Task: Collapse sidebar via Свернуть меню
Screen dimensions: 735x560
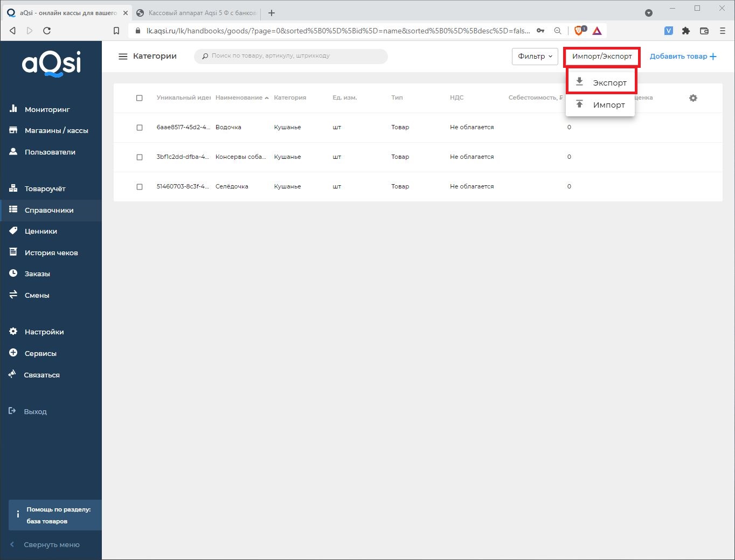Action: 51,544
